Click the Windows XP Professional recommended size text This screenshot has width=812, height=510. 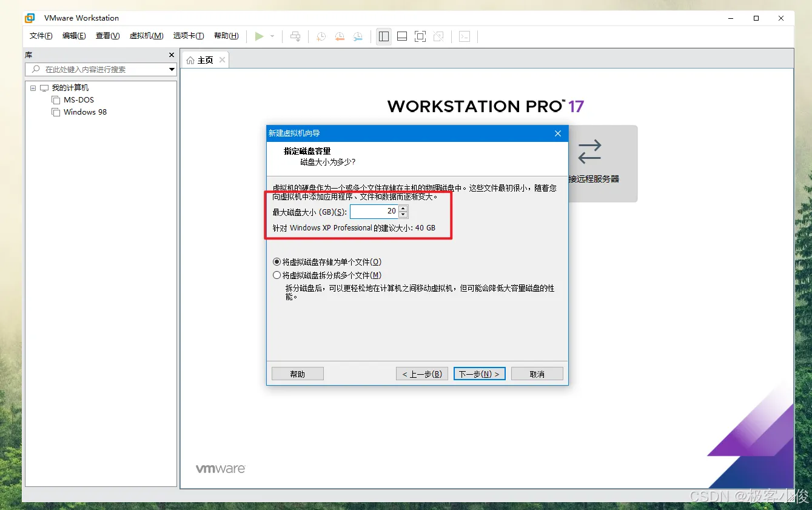[354, 228]
